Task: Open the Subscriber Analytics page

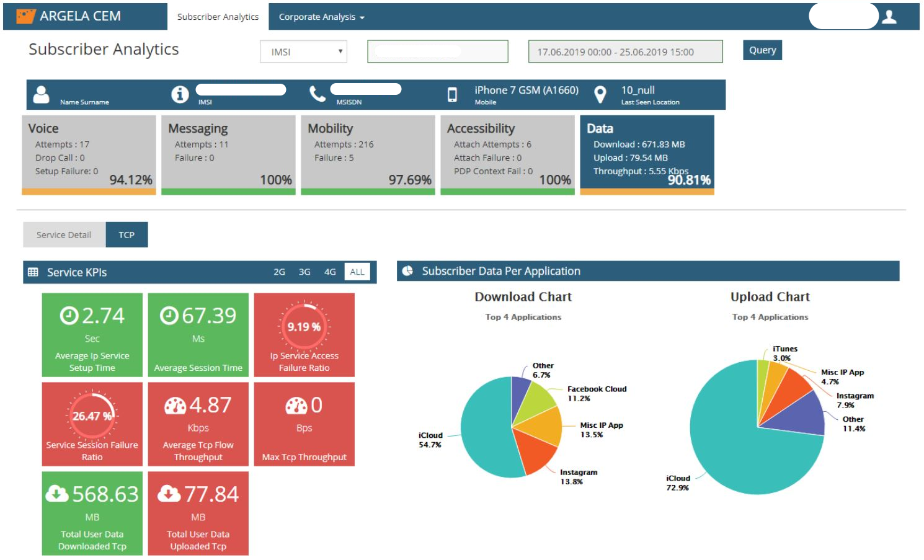Action: click(218, 17)
